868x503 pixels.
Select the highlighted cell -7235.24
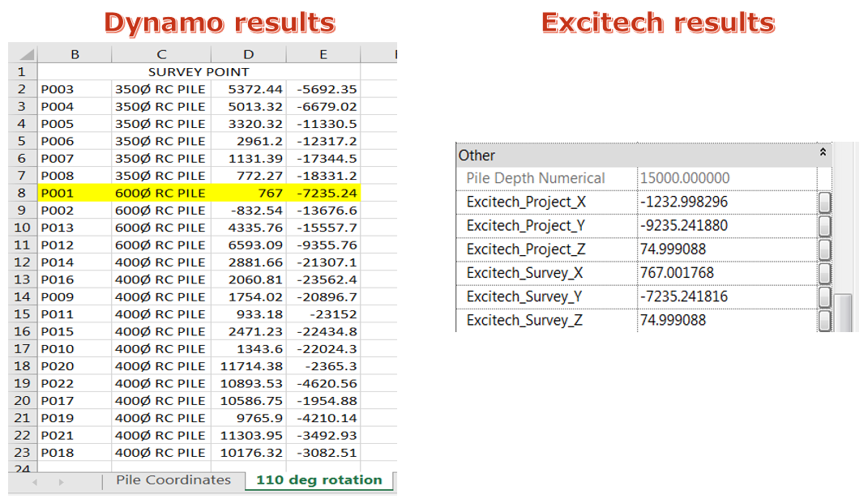click(x=323, y=193)
